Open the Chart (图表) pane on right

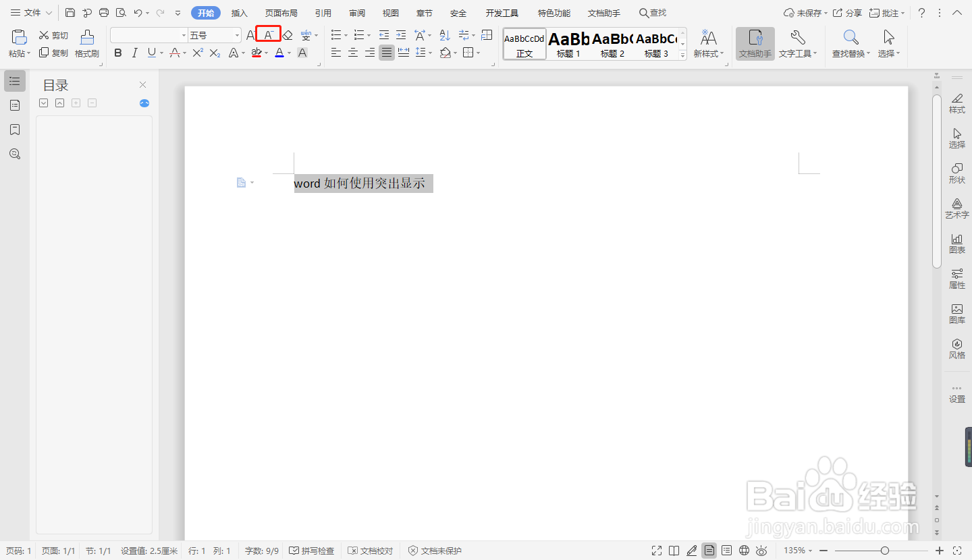(x=957, y=244)
